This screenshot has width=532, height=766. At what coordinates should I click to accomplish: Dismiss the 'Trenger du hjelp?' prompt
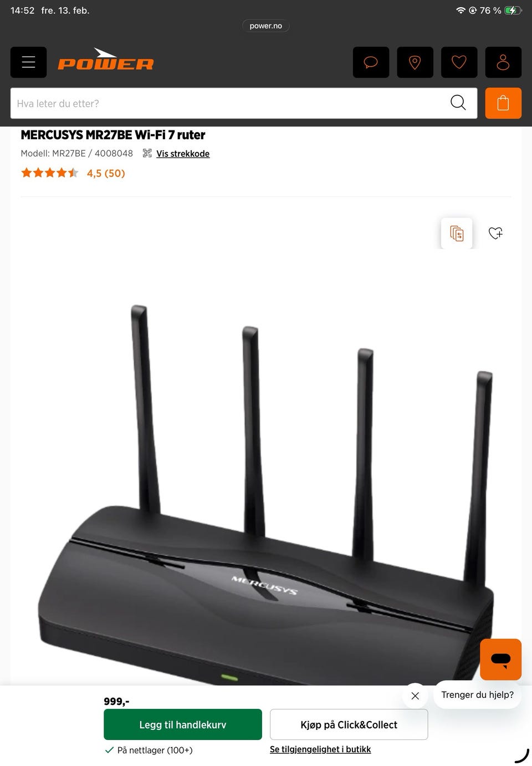tap(415, 696)
